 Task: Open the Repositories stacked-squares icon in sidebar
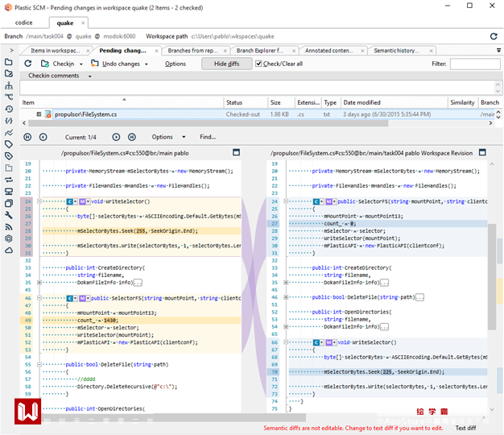9,203
